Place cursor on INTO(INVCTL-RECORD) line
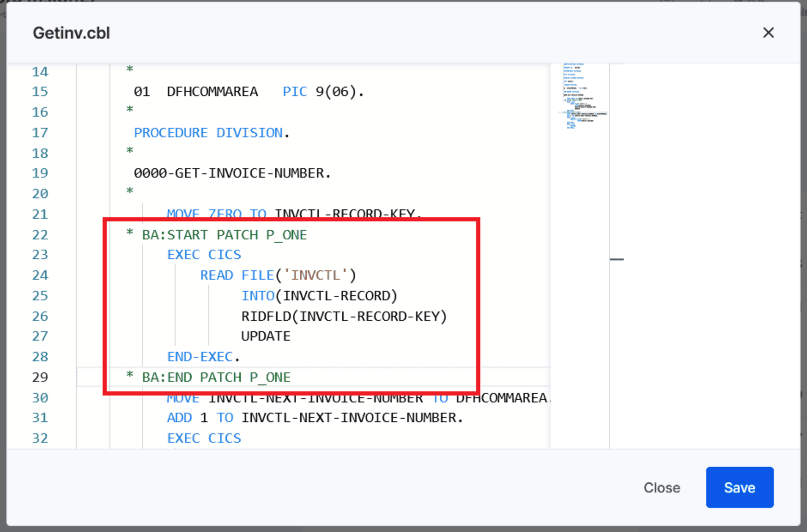The image size is (807, 532). pos(319,296)
